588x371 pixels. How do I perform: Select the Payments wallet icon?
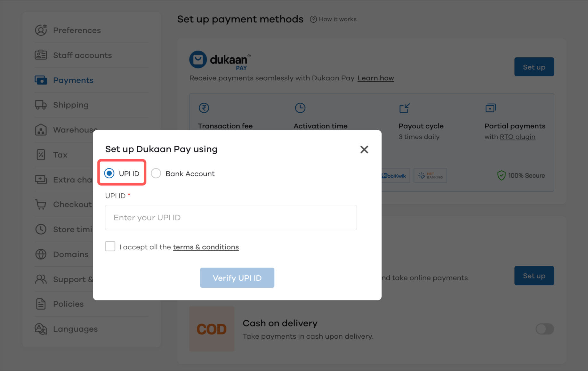(x=41, y=80)
